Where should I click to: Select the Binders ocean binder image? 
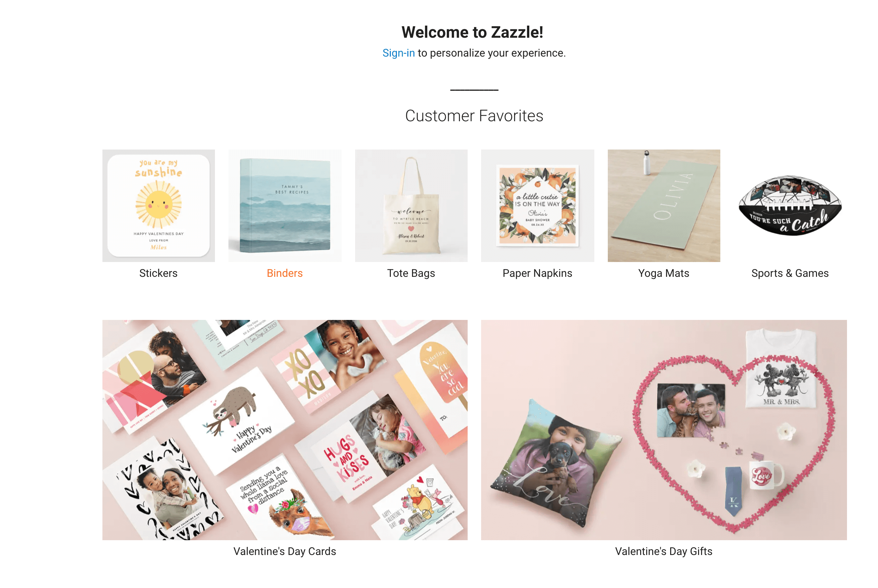coord(285,205)
